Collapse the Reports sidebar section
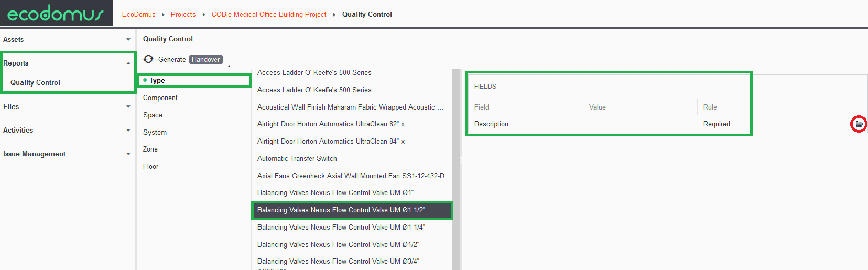This screenshot has width=868, height=270. point(128,63)
